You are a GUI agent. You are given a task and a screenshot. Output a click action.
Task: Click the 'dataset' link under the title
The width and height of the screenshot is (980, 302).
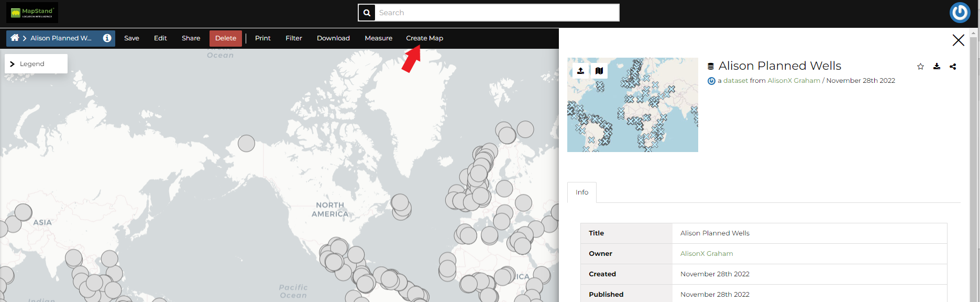pyautogui.click(x=735, y=81)
